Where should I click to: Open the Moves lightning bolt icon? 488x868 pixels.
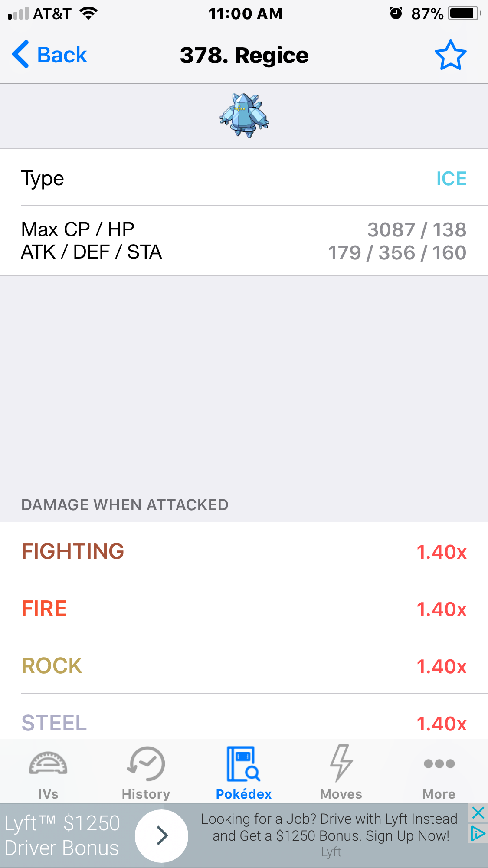[341, 763]
